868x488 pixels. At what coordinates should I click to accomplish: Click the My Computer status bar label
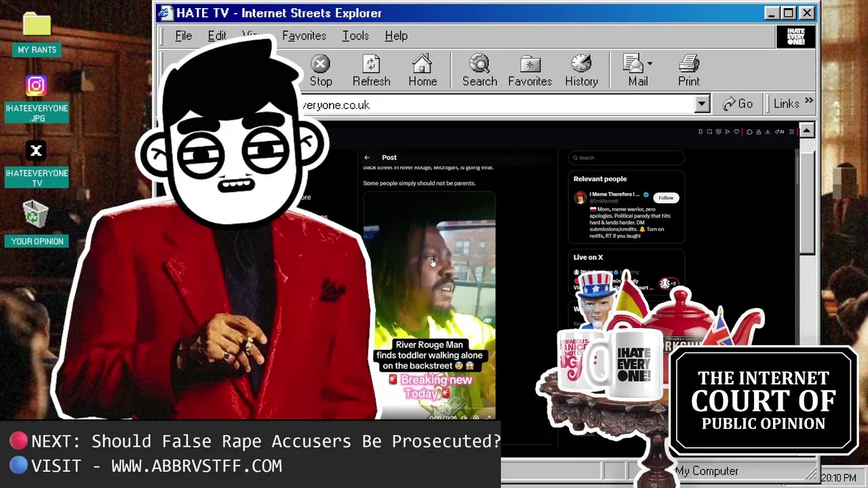pos(707,471)
